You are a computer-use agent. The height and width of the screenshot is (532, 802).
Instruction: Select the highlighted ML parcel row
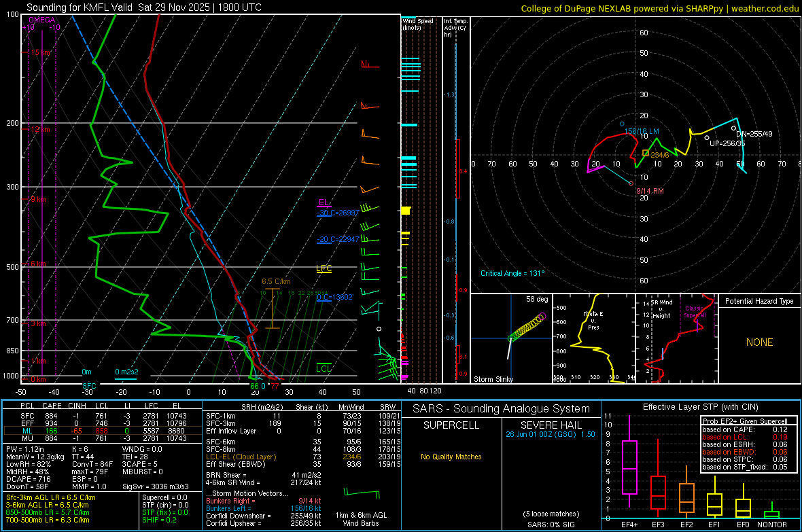[x=103, y=431]
